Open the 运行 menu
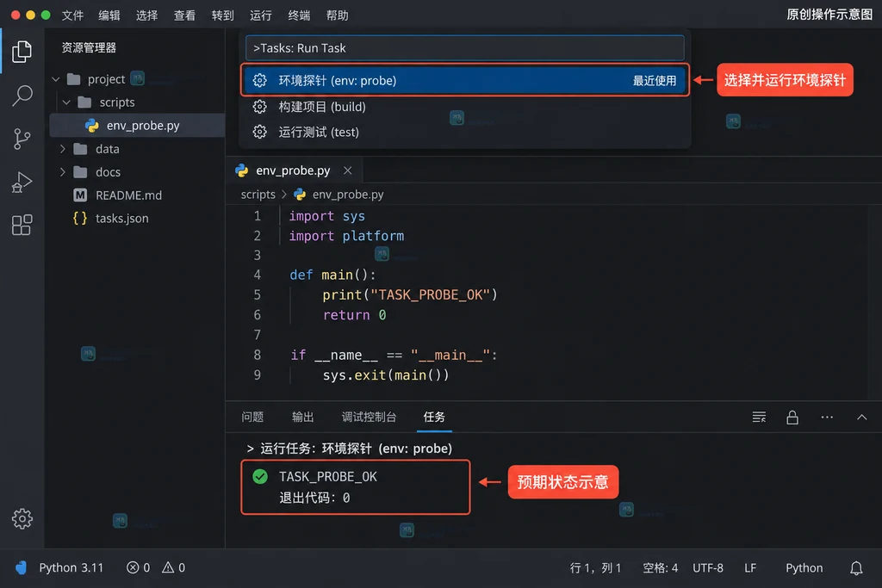 [260, 15]
